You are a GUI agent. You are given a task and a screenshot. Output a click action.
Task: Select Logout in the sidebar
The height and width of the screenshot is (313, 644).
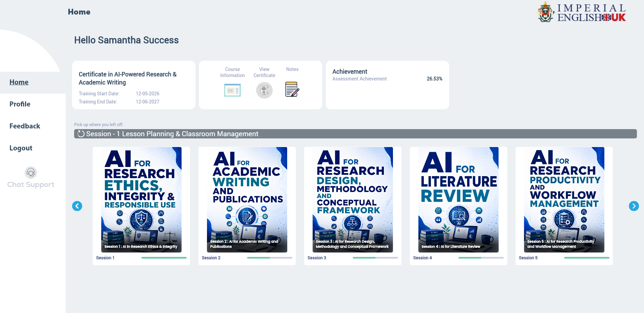(x=21, y=148)
